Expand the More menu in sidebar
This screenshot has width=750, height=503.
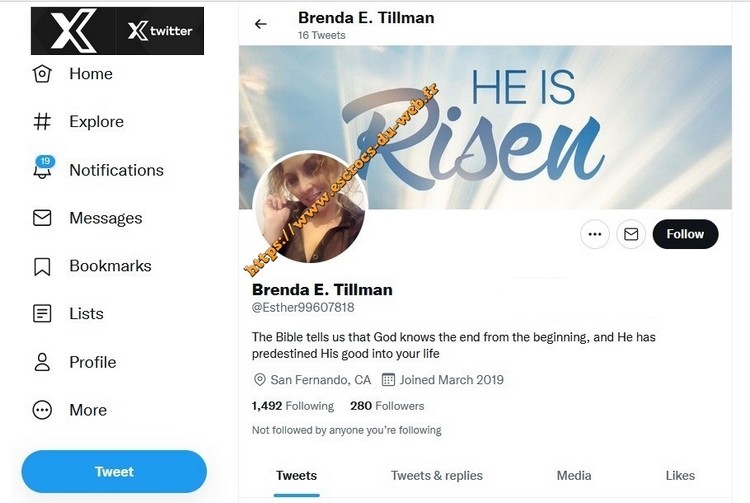[42, 410]
